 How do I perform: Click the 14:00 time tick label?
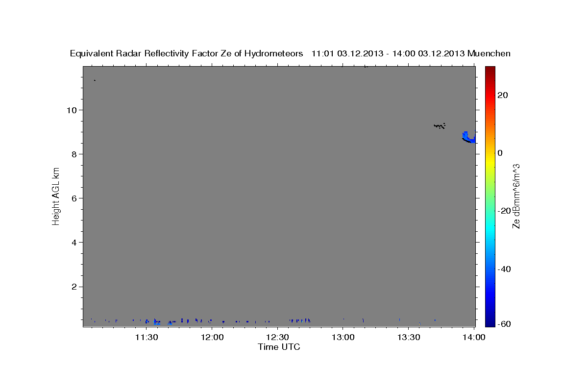point(474,337)
